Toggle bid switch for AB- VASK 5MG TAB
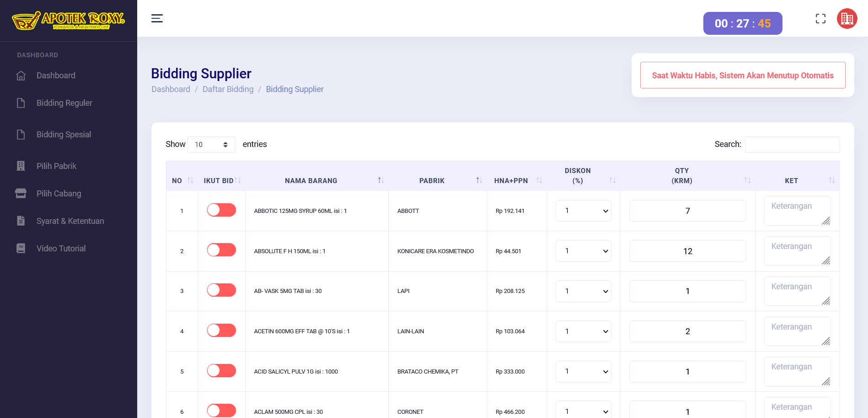This screenshot has width=868, height=418. [221, 290]
